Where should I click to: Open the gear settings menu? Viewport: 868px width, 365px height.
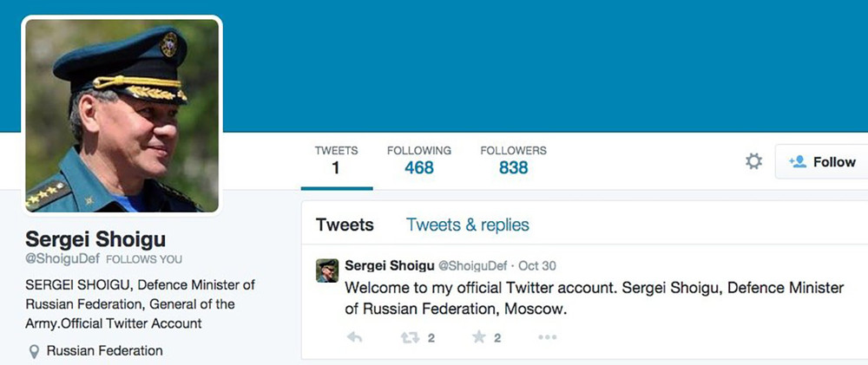tap(753, 161)
